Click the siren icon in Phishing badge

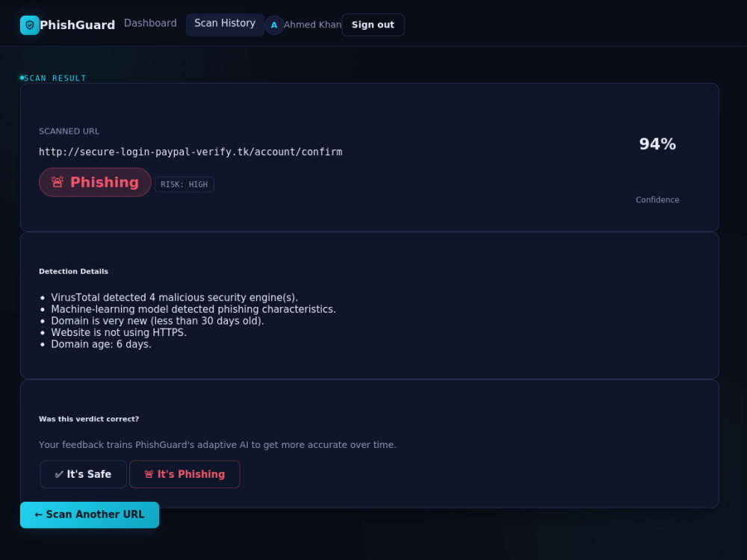pos(58,182)
